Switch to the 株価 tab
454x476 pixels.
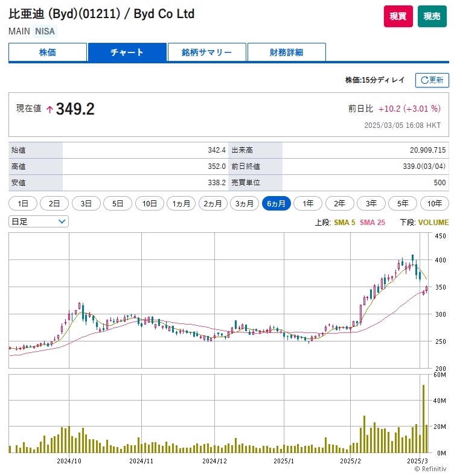coord(48,52)
